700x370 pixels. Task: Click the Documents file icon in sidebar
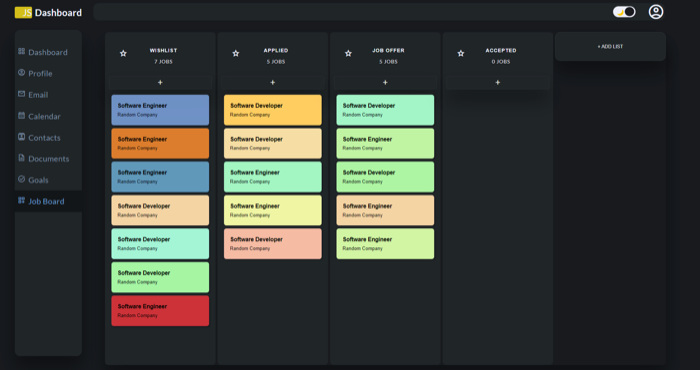21,158
